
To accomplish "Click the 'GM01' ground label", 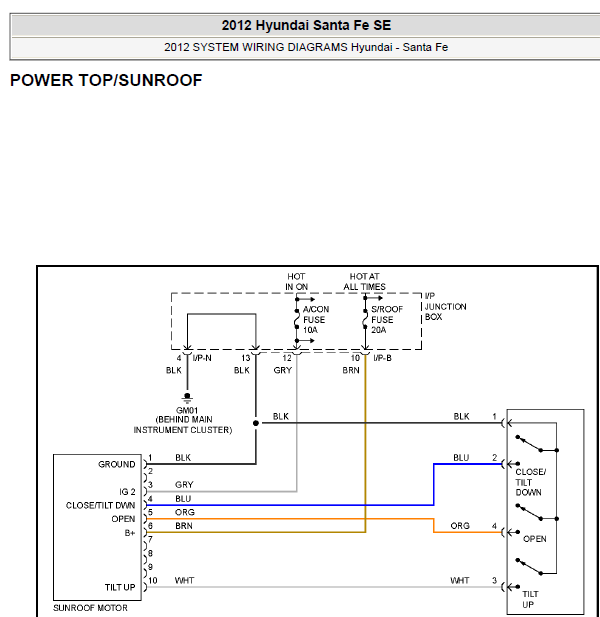I will 187,410.
